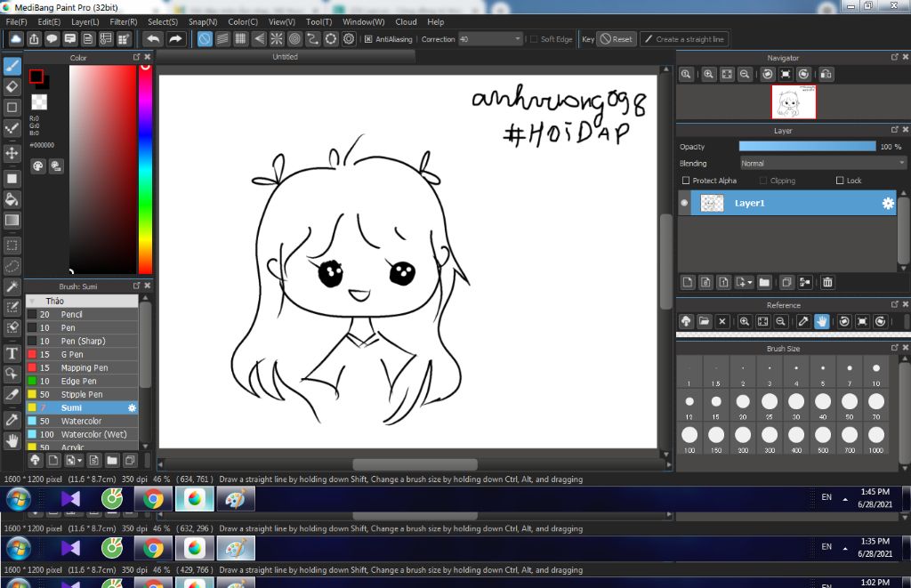This screenshot has height=588, width=911.
Task: Open reference image with folder icon
Action: 705,321
